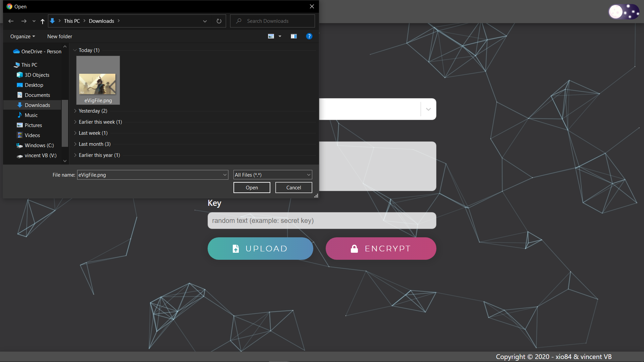Screen dimensions: 644x362
Task: Toggle the preview pane icon
Action: [293, 36]
